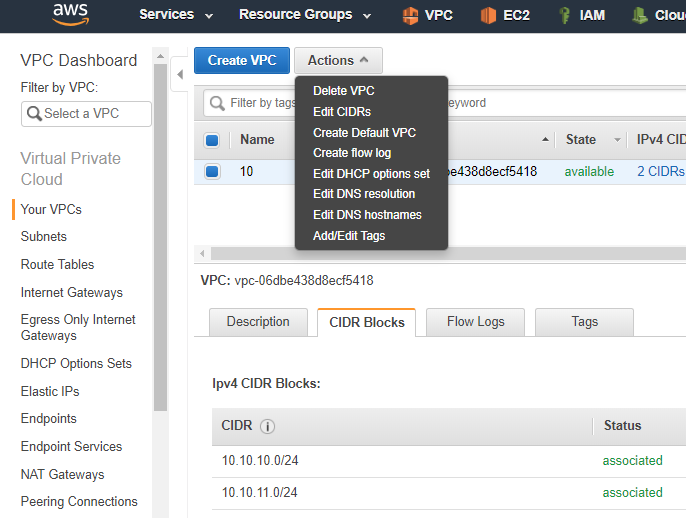Open the State column filter arrow
The image size is (686, 518).
617,140
